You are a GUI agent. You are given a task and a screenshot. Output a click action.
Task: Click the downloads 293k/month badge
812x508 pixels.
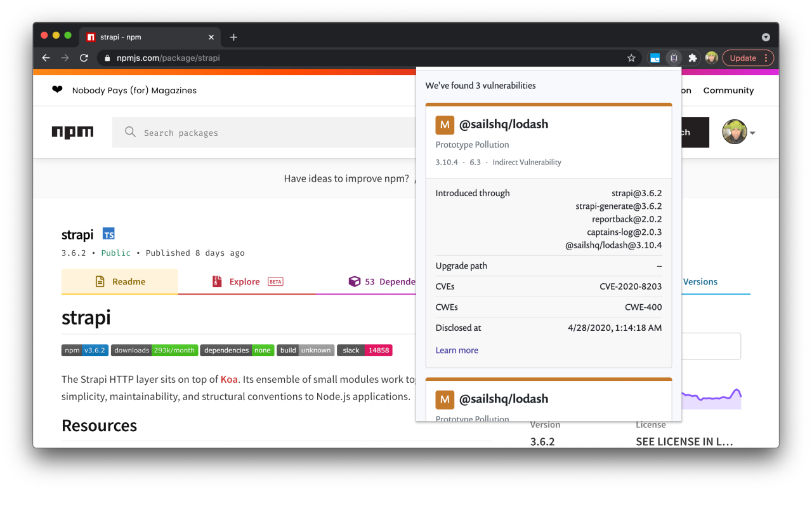pos(154,350)
